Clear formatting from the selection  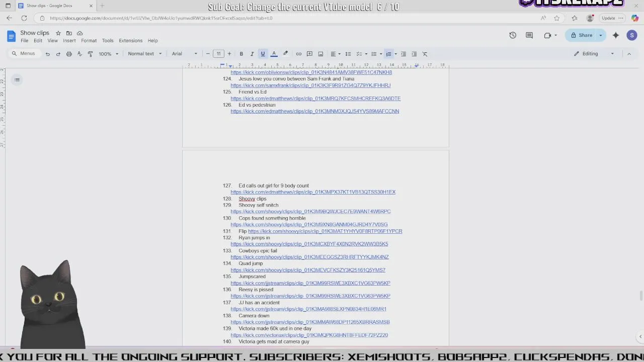(x=425, y=54)
